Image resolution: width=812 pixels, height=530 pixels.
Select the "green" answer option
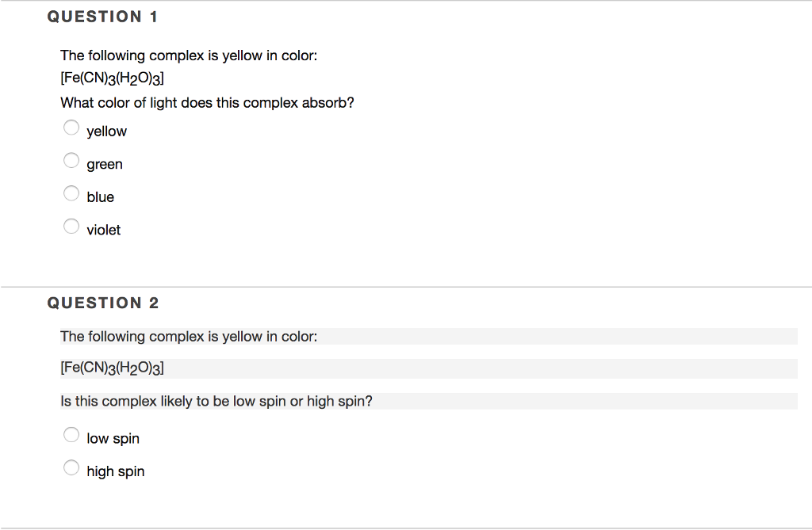(x=71, y=160)
